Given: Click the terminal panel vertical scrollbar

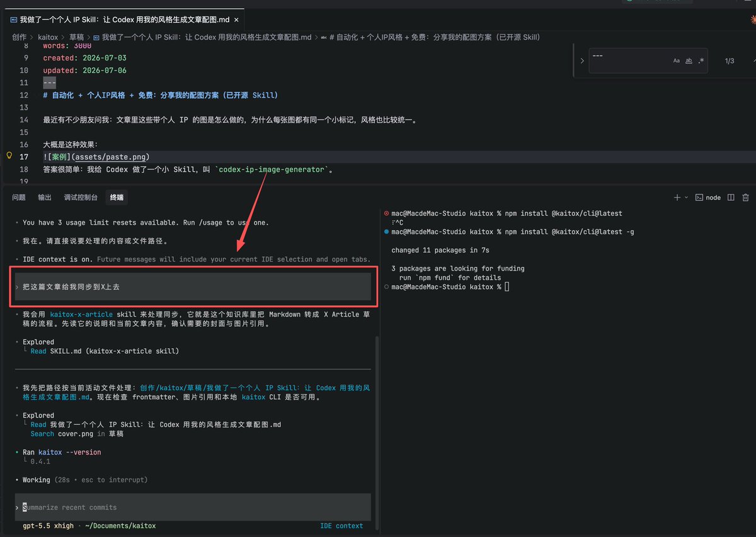Looking at the screenshot, I should point(375,434).
